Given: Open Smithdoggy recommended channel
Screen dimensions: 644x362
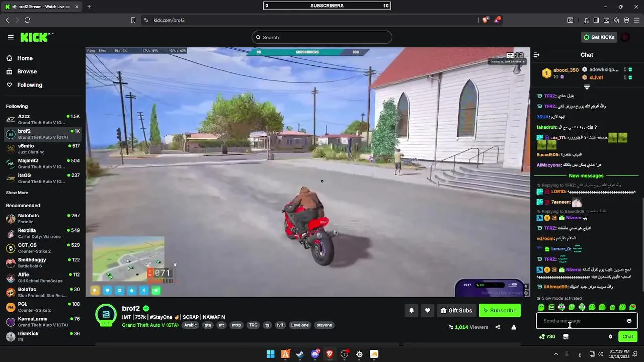Looking at the screenshot, I should tap(43, 262).
